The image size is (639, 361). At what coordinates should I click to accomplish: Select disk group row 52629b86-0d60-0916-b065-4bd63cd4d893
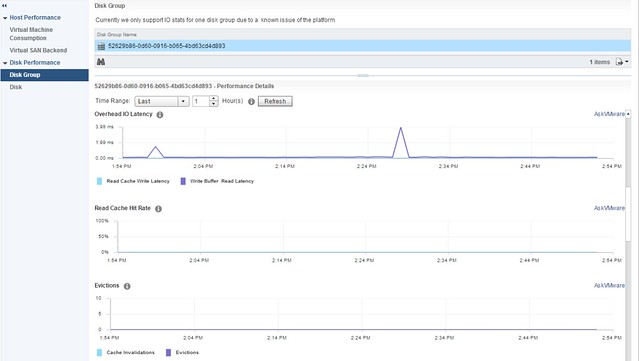pyautogui.click(x=363, y=46)
